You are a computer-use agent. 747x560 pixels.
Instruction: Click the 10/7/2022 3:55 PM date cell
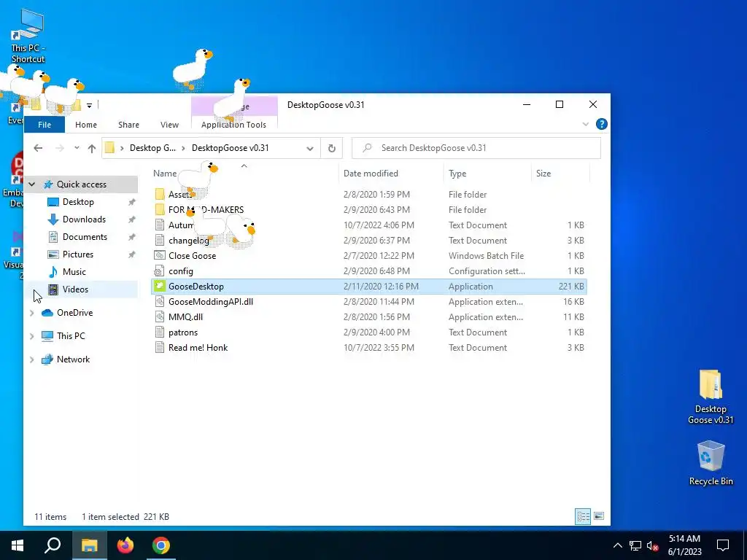[379, 348]
